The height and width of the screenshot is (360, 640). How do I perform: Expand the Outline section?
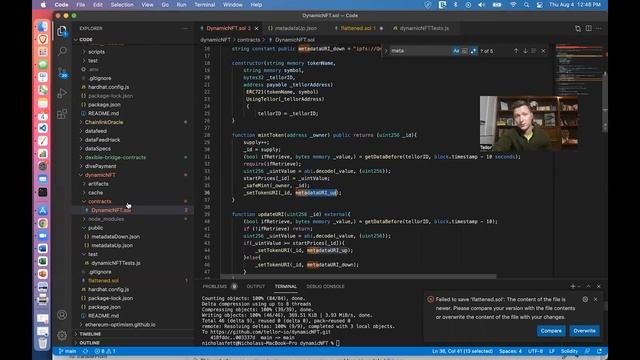(133, 343)
